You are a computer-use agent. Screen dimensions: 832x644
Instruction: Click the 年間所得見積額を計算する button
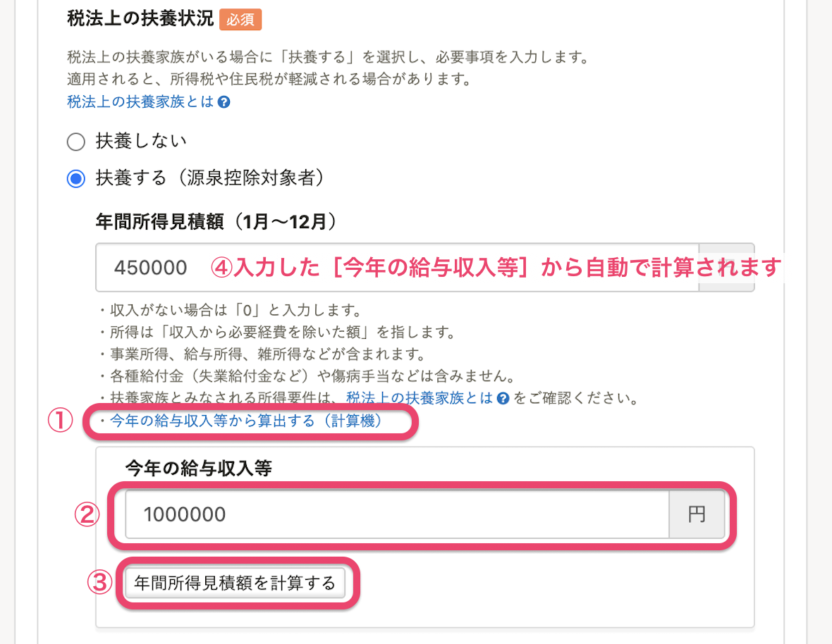pyautogui.click(x=235, y=583)
